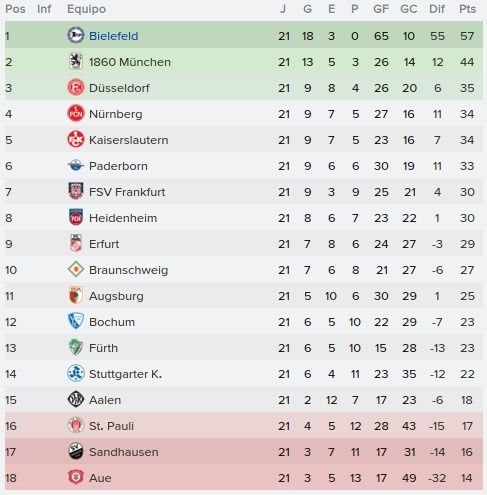The width and height of the screenshot is (487, 495).
Task: Click the Sandhausen club logo
Action: coord(76,451)
